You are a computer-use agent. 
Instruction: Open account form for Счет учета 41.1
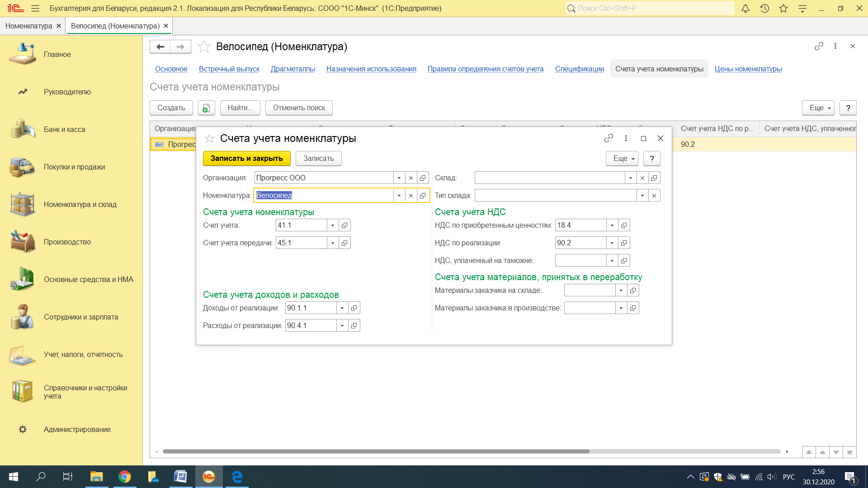pyautogui.click(x=344, y=225)
